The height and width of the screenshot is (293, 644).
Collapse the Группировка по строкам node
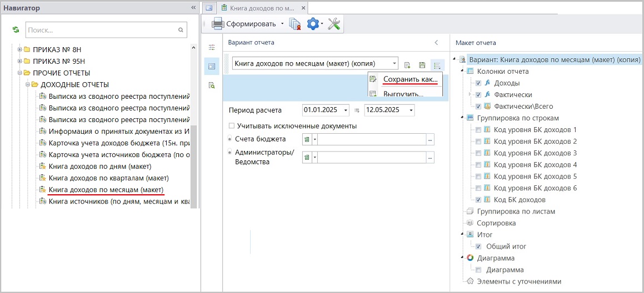click(463, 118)
